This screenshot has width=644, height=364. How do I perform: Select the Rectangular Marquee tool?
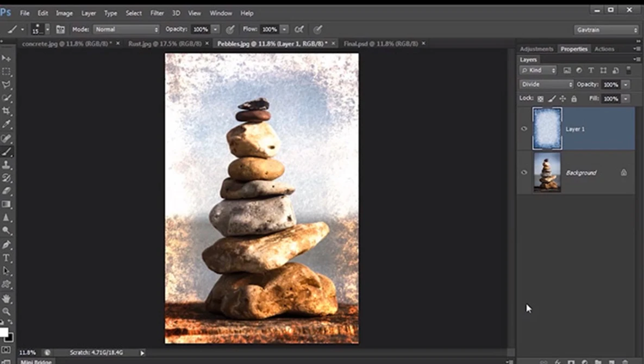(6, 72)
